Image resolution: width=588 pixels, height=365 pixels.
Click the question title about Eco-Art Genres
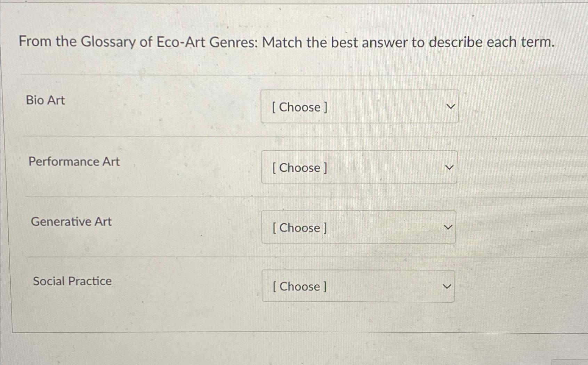click(286, 42)
